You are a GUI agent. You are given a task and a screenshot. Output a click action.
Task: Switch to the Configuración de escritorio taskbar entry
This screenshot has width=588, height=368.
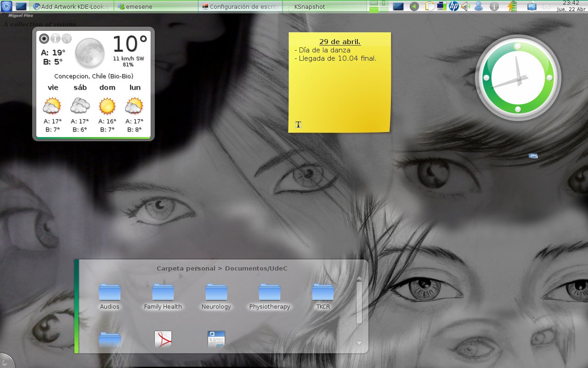pyautogui.click(x=240, y=6)
